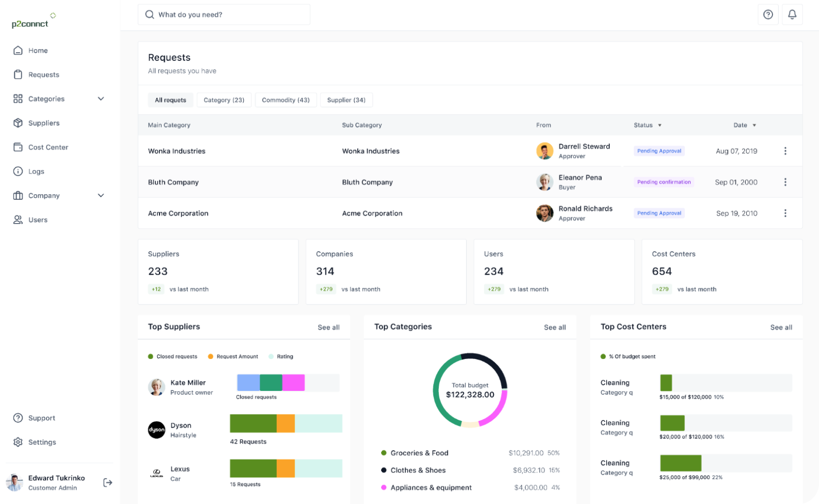Focus the What do you need search field
Viewport: 819px width, 504px height.
point(224,14)
